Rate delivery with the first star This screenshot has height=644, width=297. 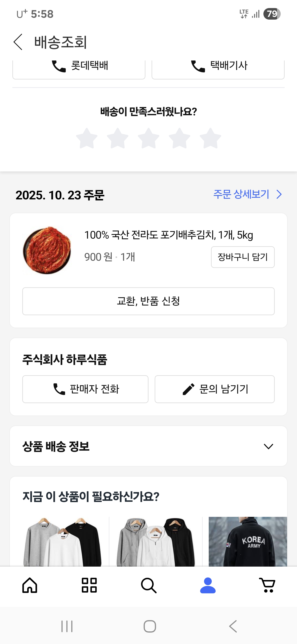click(x=87, y=138)
